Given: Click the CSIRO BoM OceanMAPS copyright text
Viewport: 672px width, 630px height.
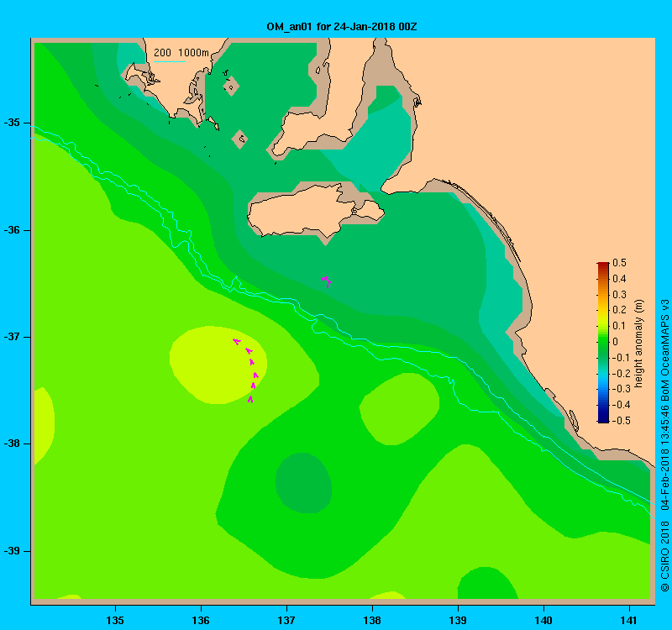Looking at the screenshot, I should click(664, 445).
